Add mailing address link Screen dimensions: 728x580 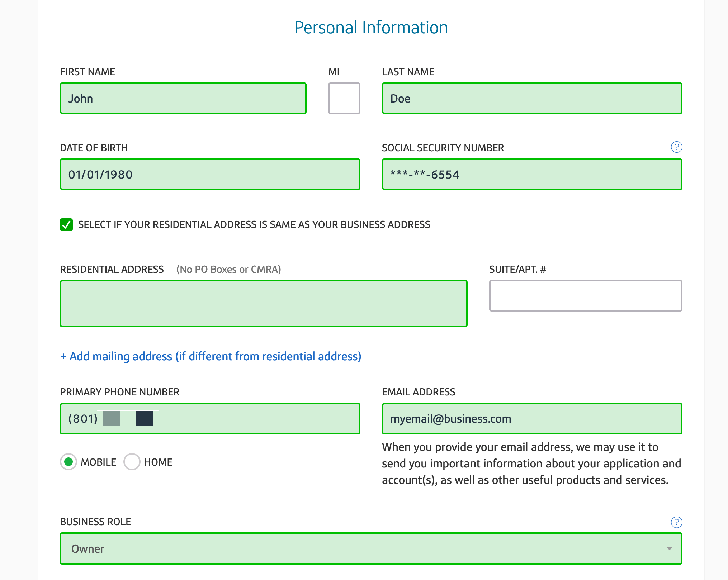click(x=211, y=356)
